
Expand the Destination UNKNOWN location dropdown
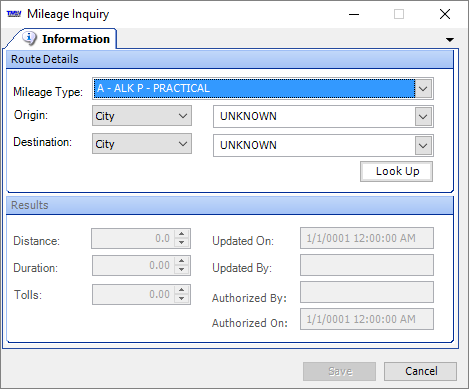[423, 146]
